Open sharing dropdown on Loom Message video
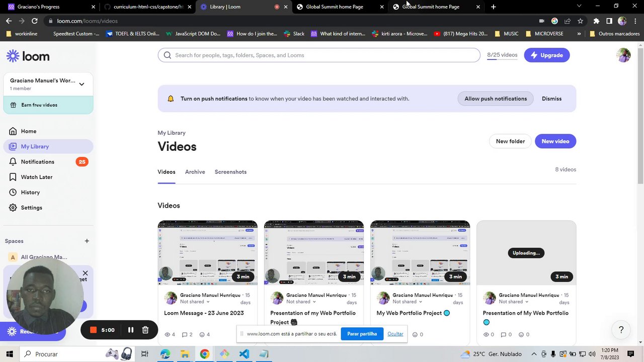 pyautogui.click(x=195, y=302)
